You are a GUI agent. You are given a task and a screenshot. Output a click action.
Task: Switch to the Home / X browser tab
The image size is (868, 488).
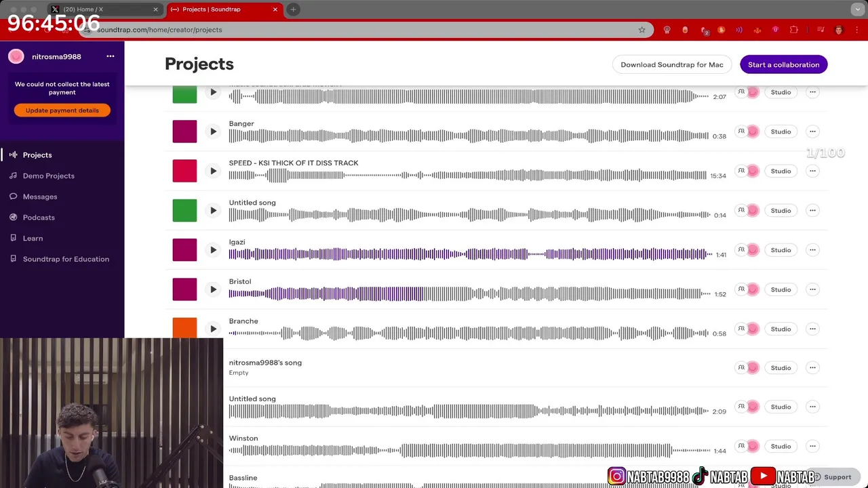[104, 9]
